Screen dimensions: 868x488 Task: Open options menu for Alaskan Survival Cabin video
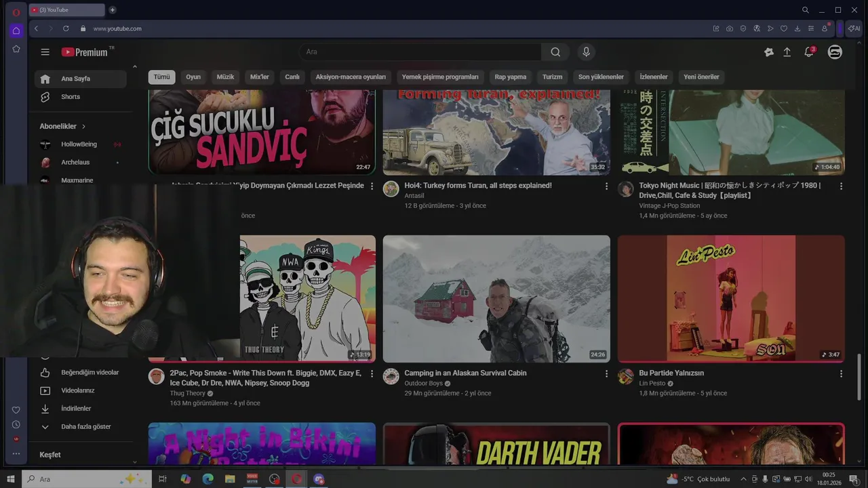click(x=606, y=373)
